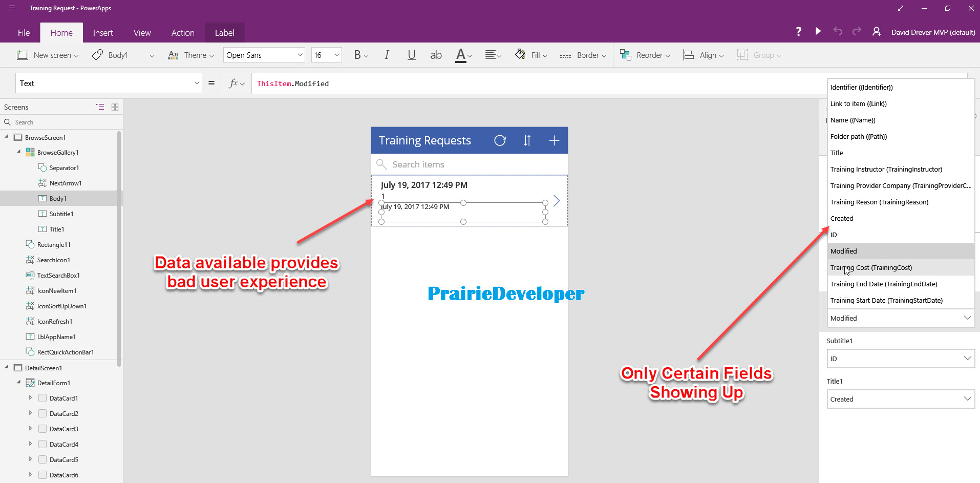The image size is (980, 483).
Task: Collapse DetailScreen1 in tree
Action: click(x=7, y=367)
